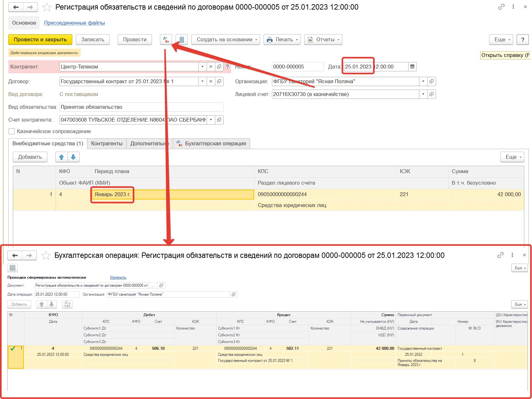Add document to favorites with star icon
The width and height of the screenshot is (532, 399).
(47, 7)
